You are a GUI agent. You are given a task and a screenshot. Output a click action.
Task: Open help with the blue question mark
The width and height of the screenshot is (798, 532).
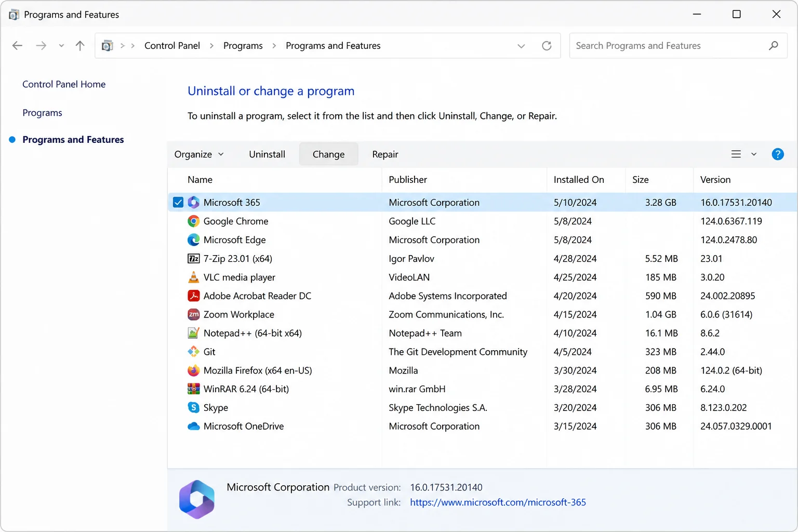[x=778, y=154]
